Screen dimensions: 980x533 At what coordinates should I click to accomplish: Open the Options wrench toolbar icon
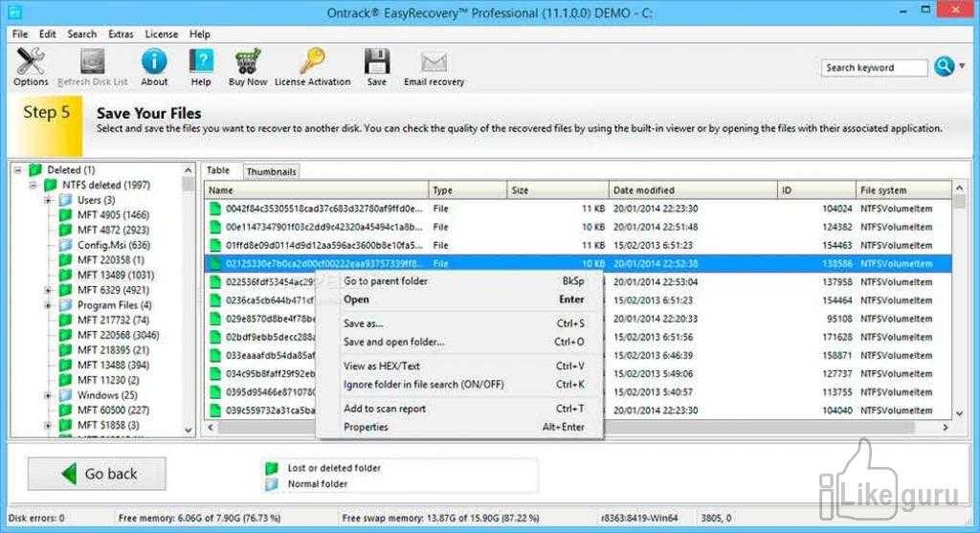[x=31, y=63]
